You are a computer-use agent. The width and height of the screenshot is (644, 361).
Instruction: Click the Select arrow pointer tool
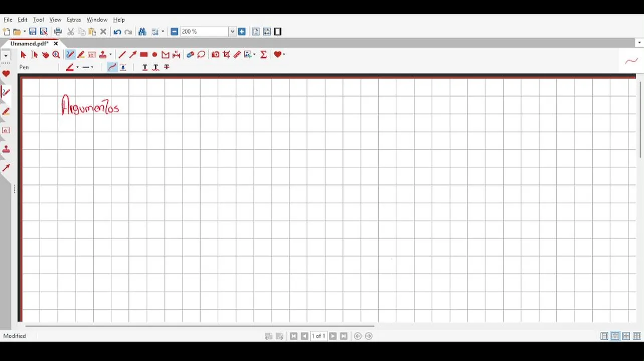coord(23,55)
